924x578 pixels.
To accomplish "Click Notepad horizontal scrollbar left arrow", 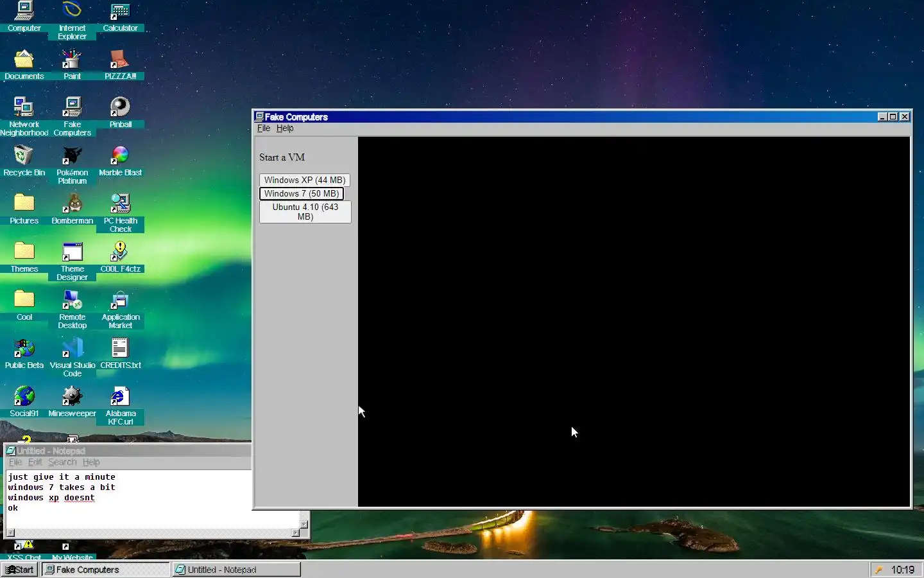I will pyautogui.click(x=10, y=533).
